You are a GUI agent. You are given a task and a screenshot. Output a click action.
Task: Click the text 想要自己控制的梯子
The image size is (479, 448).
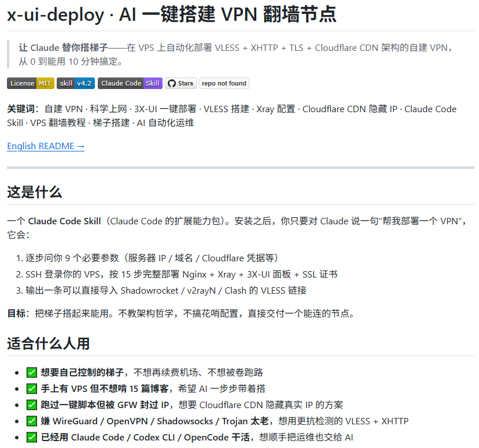82,372
